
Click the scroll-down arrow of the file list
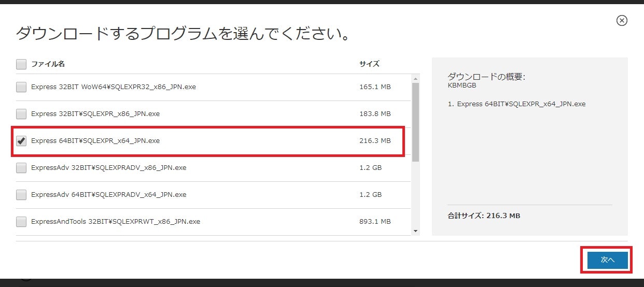pyautogui.click(x=415, y=231)
